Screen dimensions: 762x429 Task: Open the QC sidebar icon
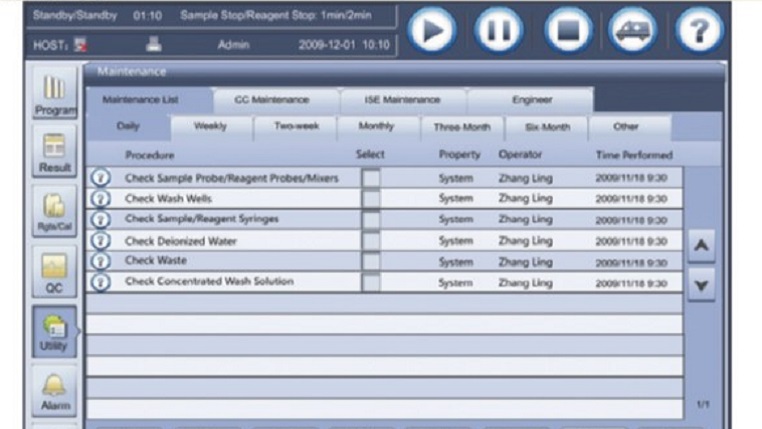pyautogui.click(x=56, y=271)
